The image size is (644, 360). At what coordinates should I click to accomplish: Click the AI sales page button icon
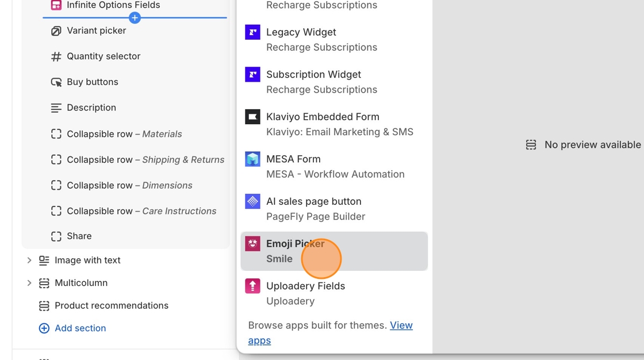tap(252, 201)
